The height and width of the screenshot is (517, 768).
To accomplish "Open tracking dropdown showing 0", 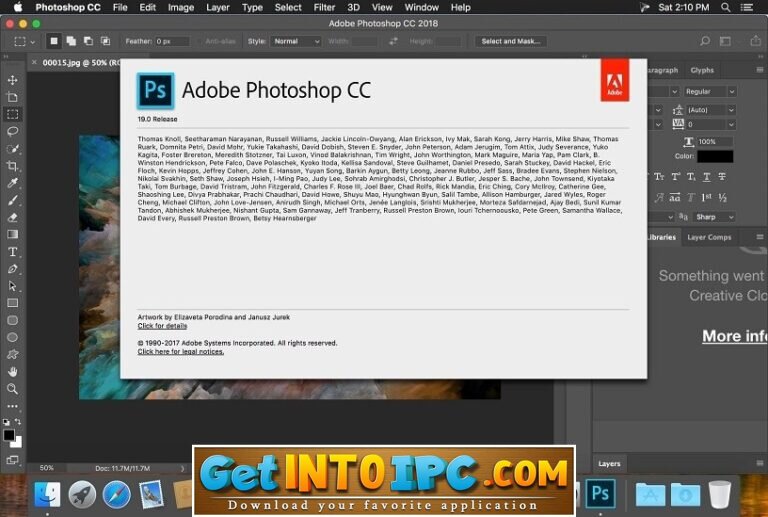I will (710, 124).
